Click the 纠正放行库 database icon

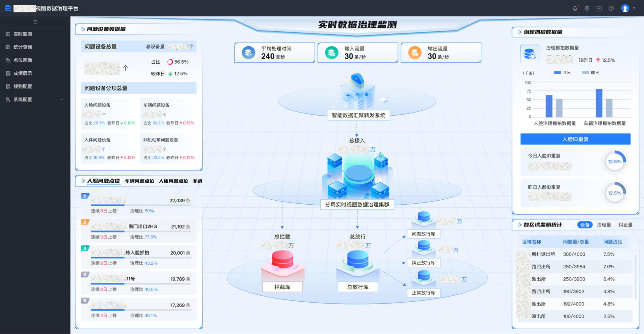click(x=424, y=248)
